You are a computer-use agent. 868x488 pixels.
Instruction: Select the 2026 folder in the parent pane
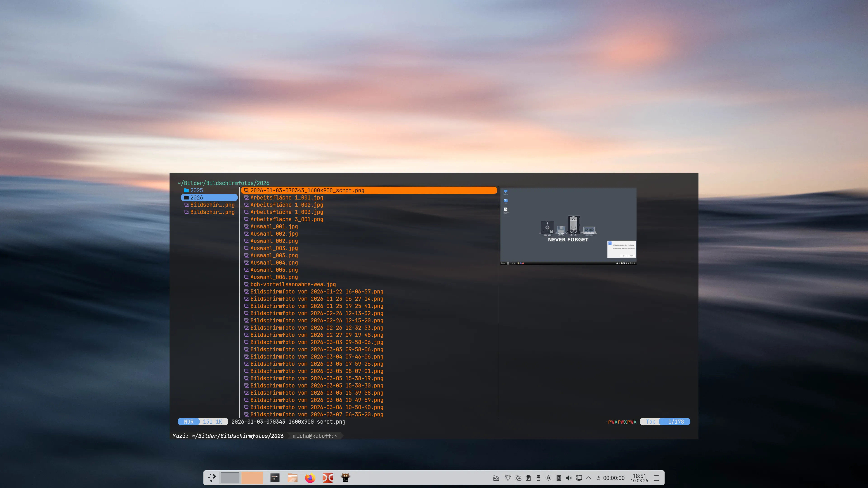point(196,198)
